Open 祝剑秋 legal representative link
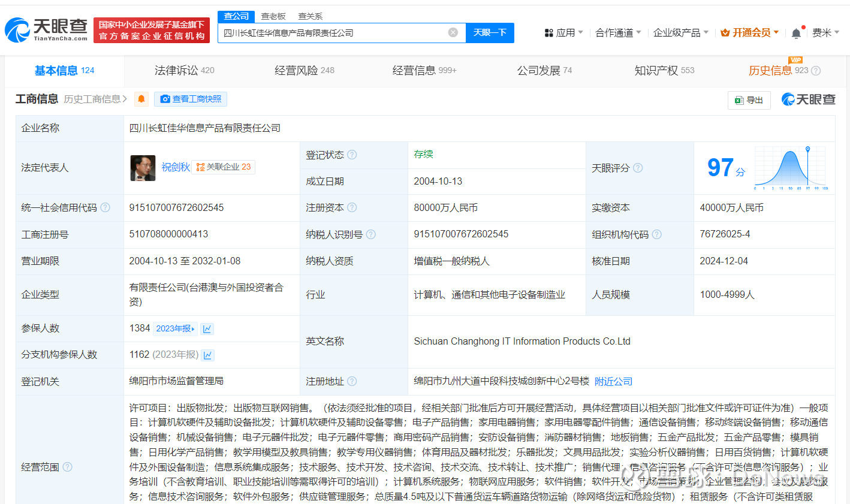Image resolution: width=850 pixels, height=504 pixels. 175,167
